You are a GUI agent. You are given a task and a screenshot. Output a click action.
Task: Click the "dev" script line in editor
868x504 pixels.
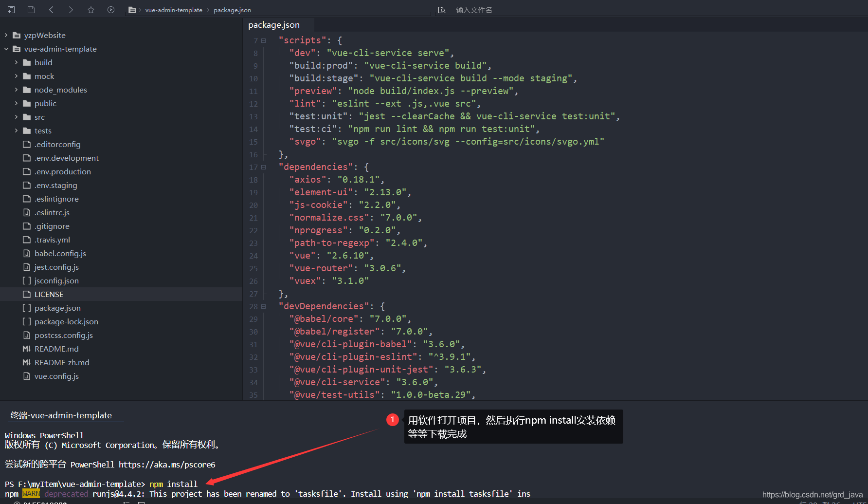(372, 53)
